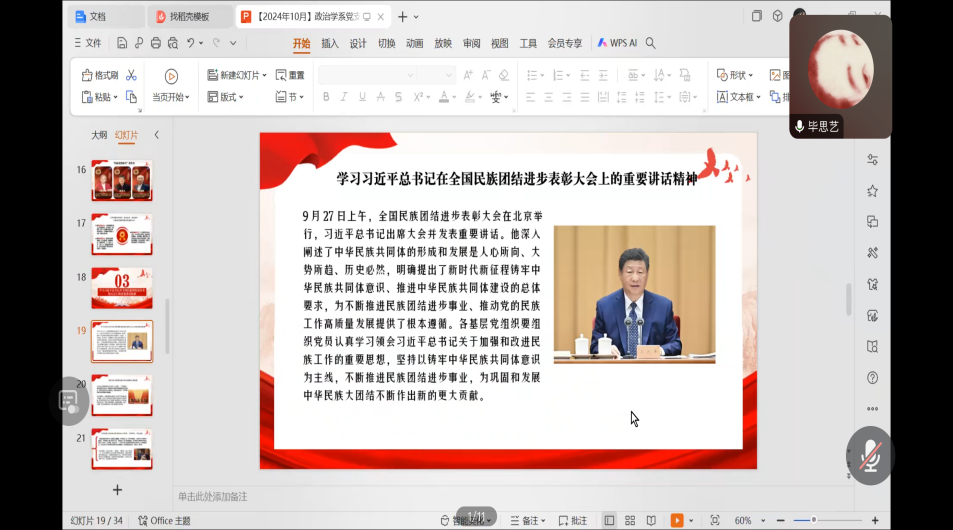Image resolution: width=953 pixels, height=530 pixels.
Task: Click the 批注 comments button in status bar
Action: (573, 520)
